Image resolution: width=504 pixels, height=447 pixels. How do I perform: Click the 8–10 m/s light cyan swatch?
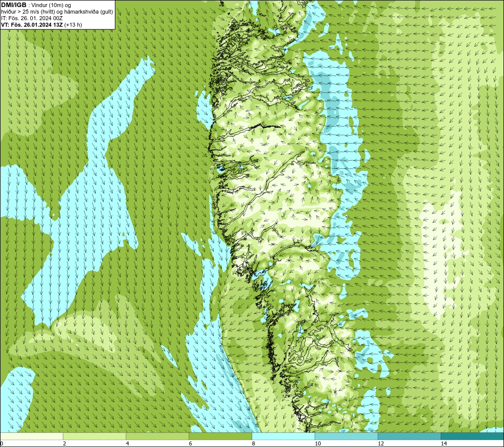pyautogui.click(x=283, y=436)
